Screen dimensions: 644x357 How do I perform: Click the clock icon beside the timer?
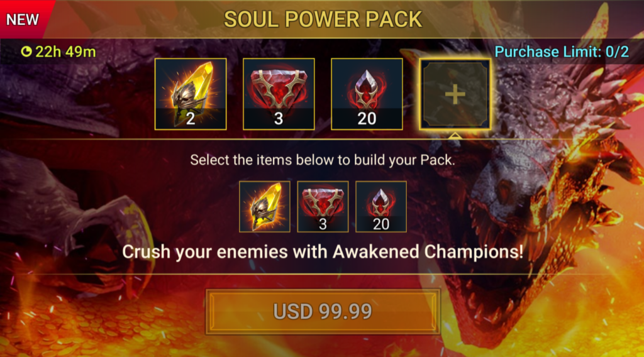(x=26, y=52)
